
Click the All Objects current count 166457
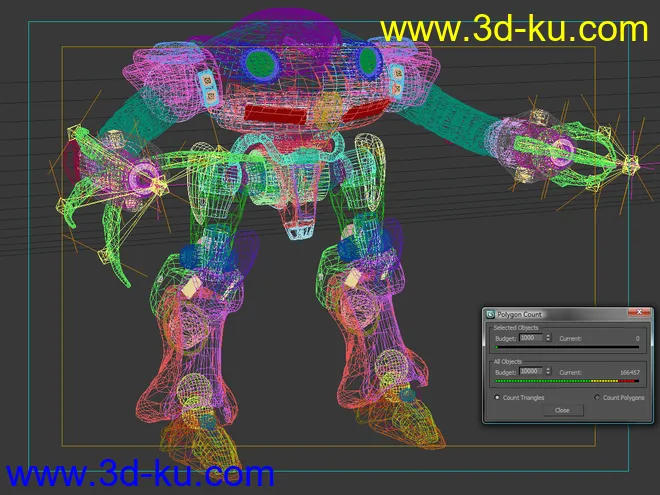pyautogui.click(x=629, y=371)
